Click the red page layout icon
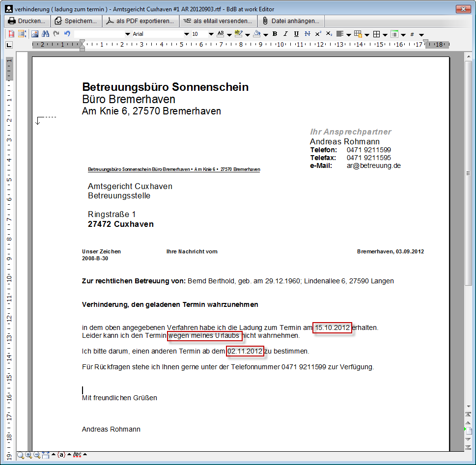Image resolution: width=476 pixels, height=465 pixels. tap(11, 34)
